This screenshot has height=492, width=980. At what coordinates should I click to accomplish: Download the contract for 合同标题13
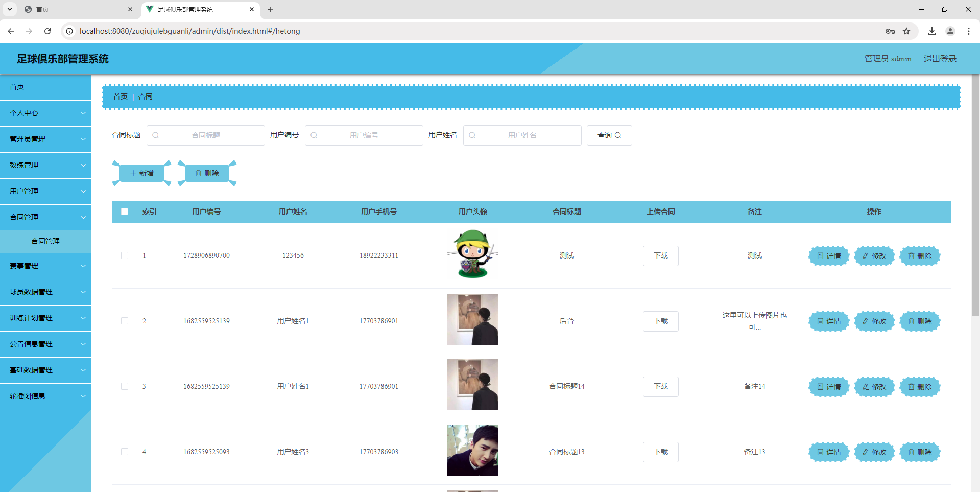coord(661,452)
